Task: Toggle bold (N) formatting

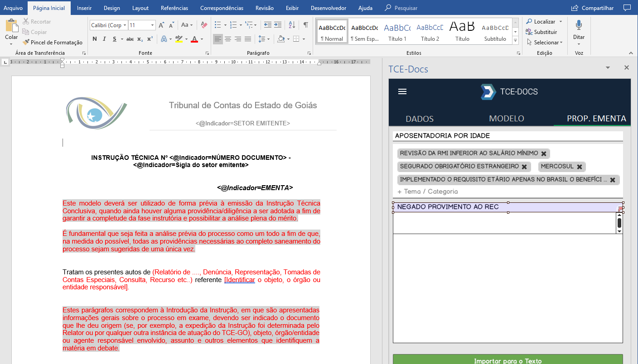Action: (95, 39)
